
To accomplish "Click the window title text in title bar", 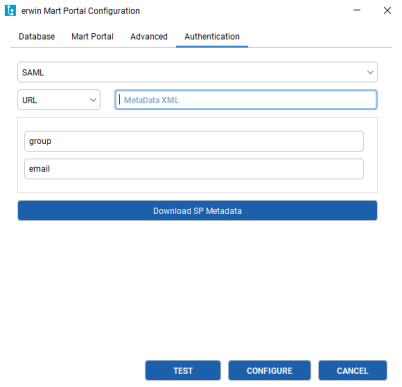I will [x=81, y=11].
